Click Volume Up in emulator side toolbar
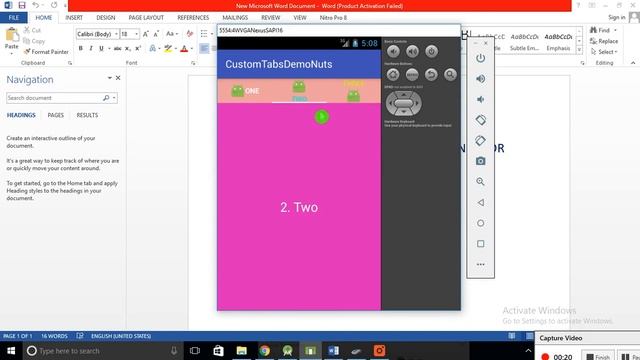The height and width of the screenshot is (360, 640). [480, 79]
